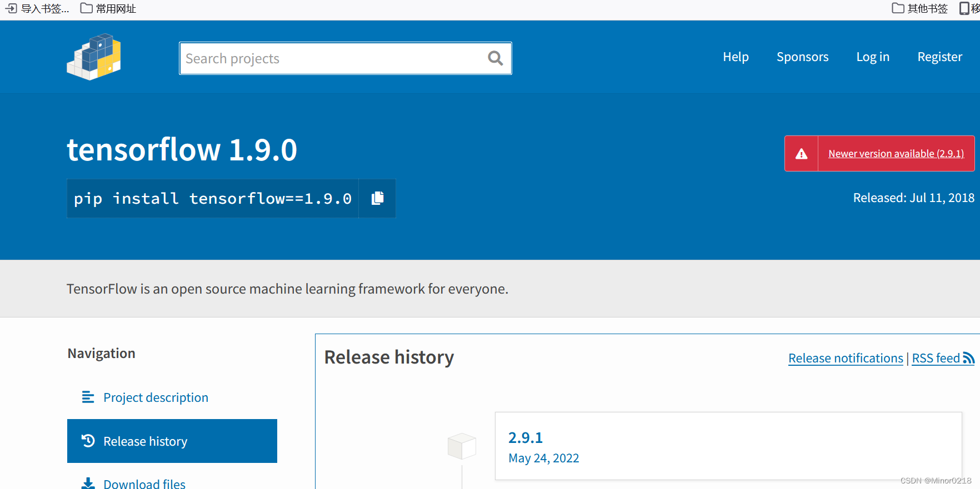Click the PyPI logo
980x489 pixels.
(x=94, y=57)
